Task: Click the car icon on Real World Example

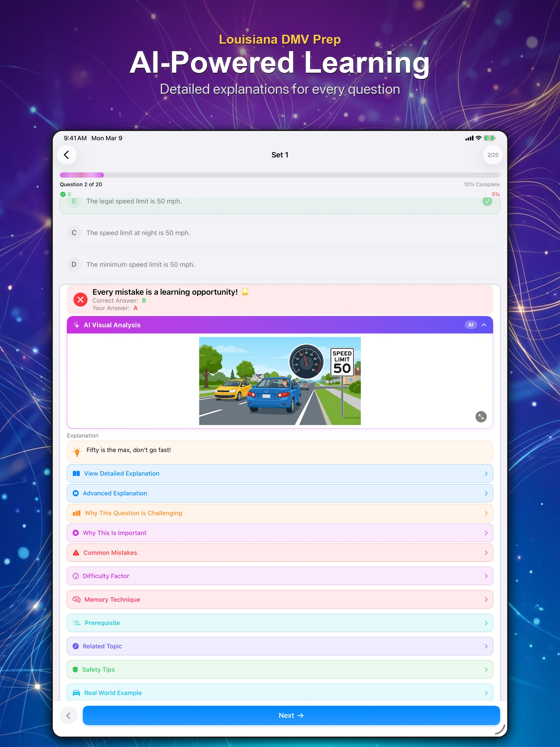Action: tap(76, 693)
